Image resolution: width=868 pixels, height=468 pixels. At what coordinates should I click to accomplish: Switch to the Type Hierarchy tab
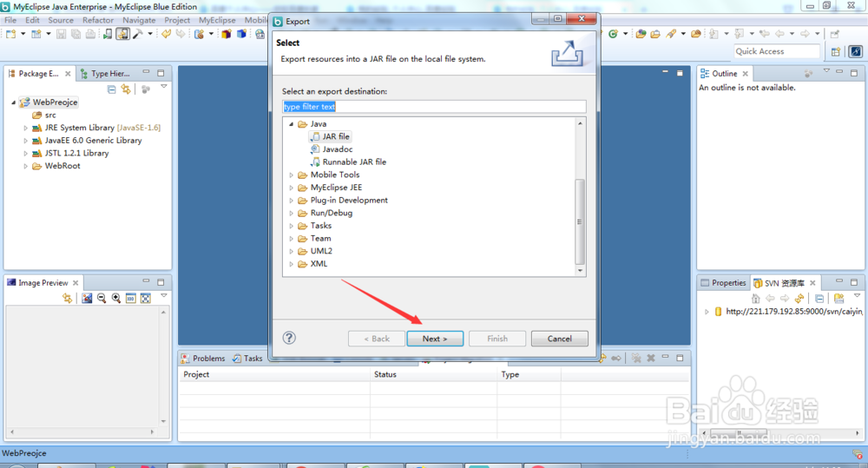point(105,74)
